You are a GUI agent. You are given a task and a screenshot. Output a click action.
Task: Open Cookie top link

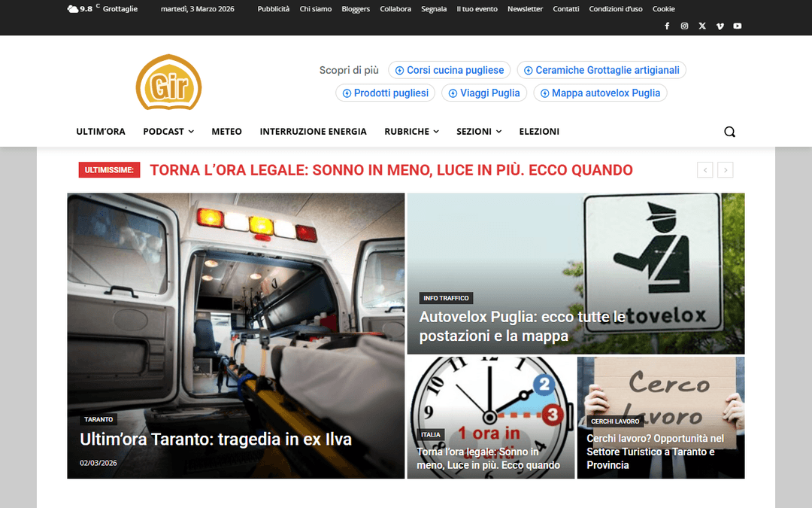coord(663,9)
